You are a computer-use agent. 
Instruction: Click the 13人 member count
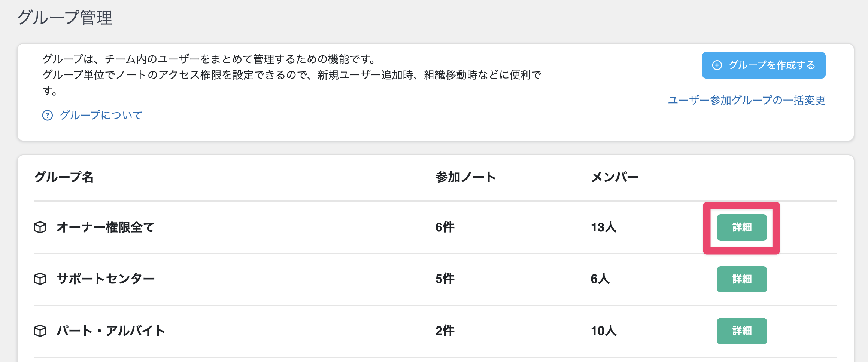coord(603,227)
